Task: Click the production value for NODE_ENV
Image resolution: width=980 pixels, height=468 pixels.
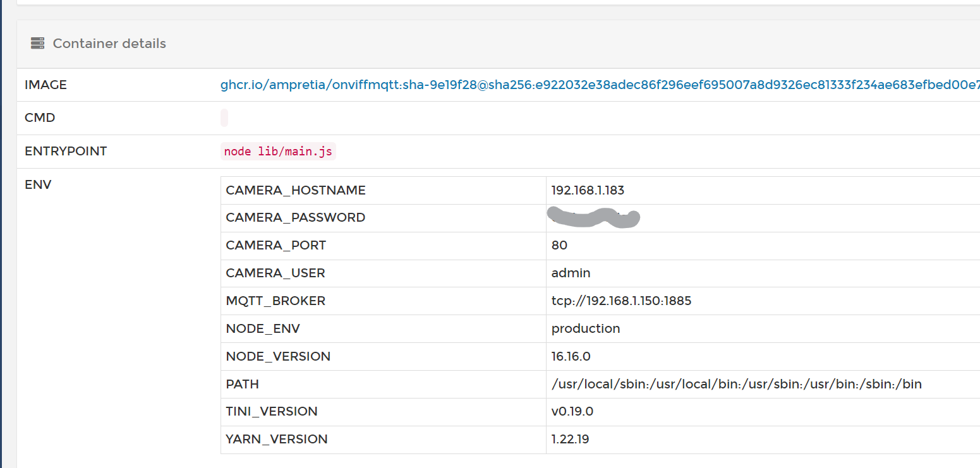Action: (586, 328)
